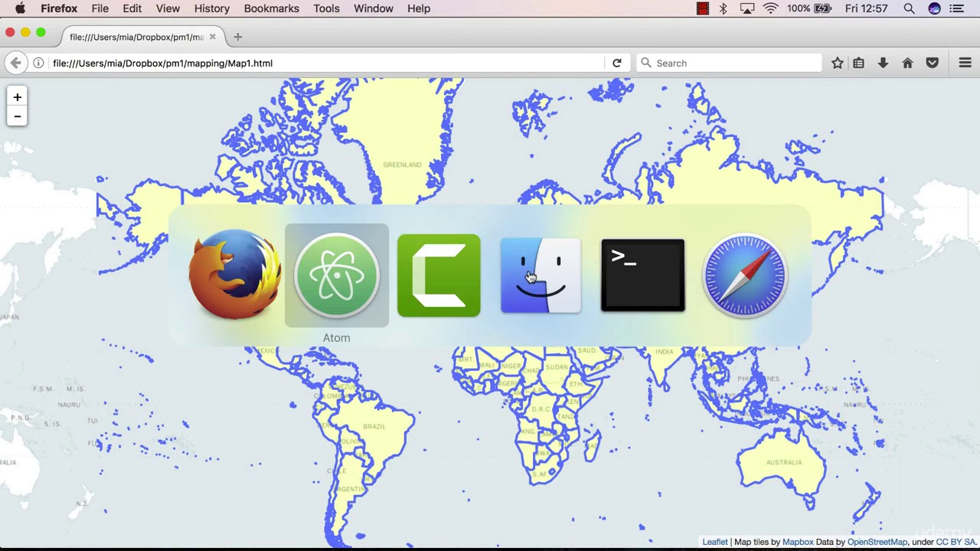Open the OpenStreetMap attribution link
980x551 pixels.
(877, 542)
